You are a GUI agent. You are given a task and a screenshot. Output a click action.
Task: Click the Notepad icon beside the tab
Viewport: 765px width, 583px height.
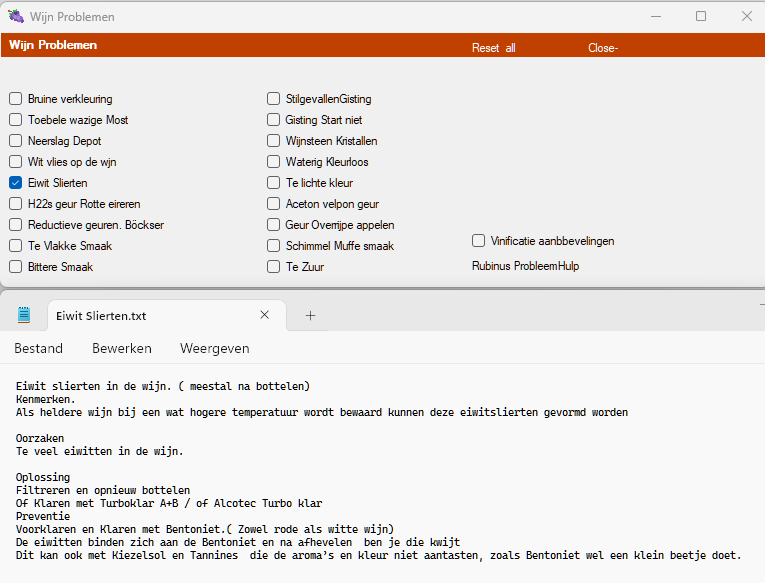point(23,315)
